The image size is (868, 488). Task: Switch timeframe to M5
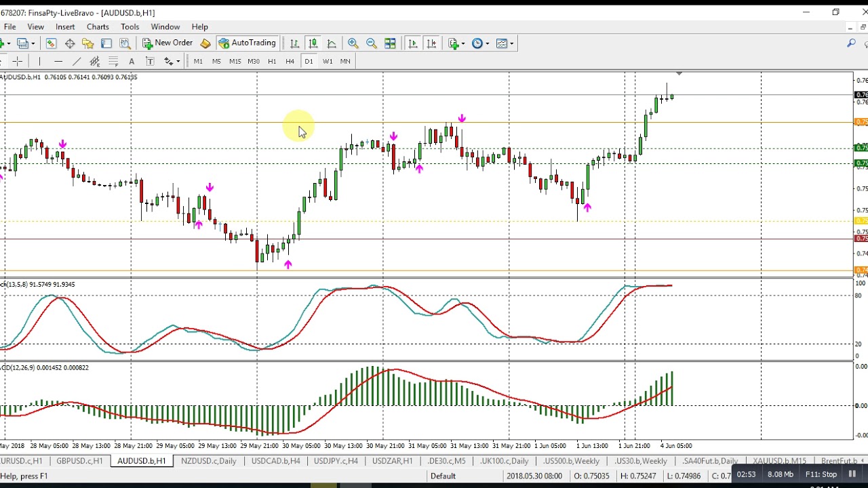point(216,62)
